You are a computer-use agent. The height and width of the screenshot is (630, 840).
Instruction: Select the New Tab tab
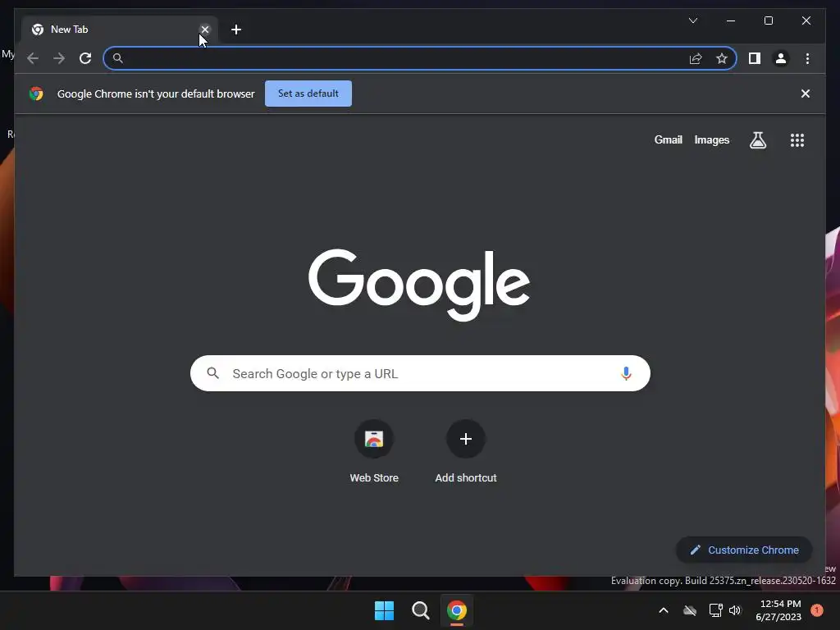[x=120, y=30]
